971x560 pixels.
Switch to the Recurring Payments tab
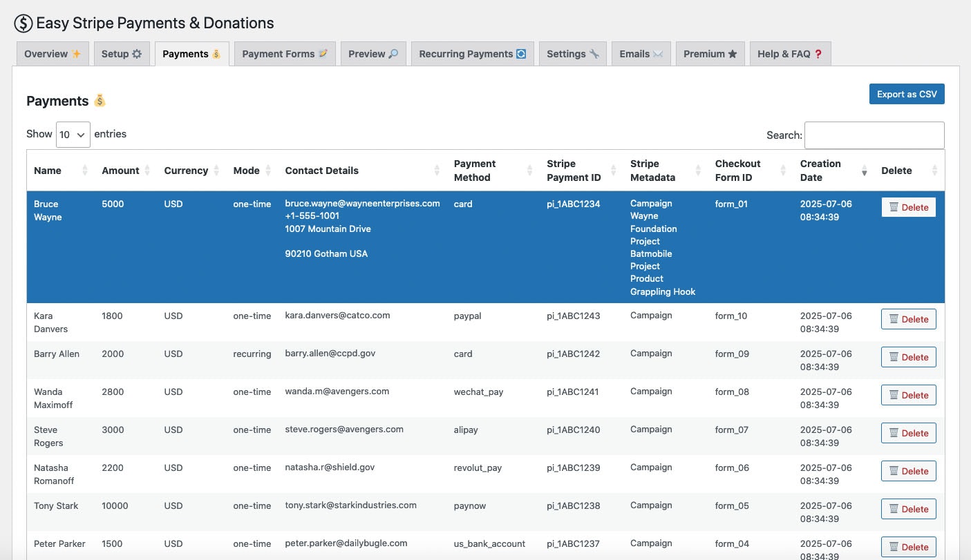coord(472,53)
